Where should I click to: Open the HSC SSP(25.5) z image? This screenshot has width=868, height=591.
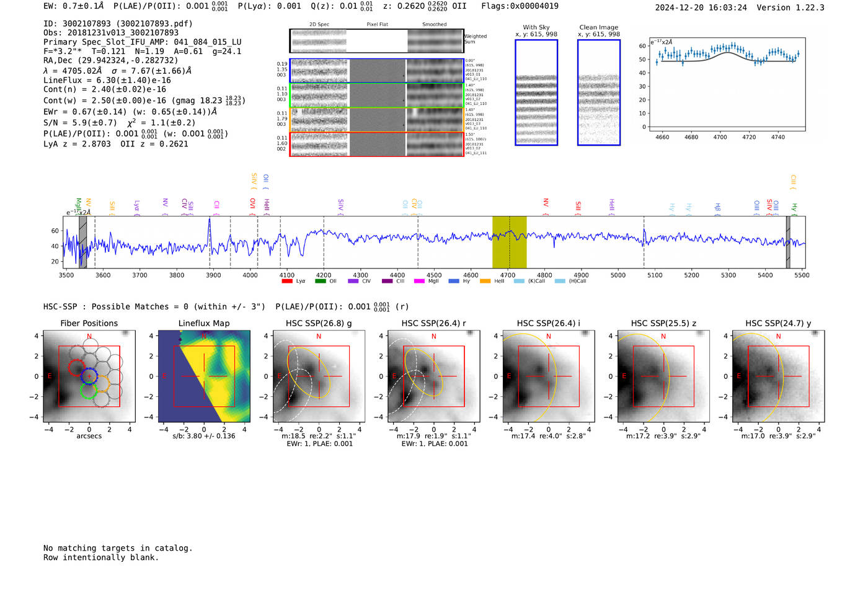pos(663,376)
